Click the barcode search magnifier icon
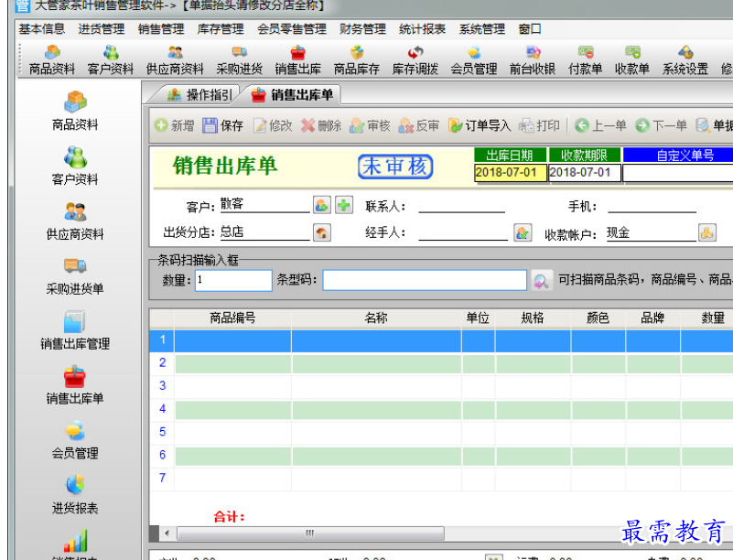Viewport: 733px width, 560px height. 542,281
